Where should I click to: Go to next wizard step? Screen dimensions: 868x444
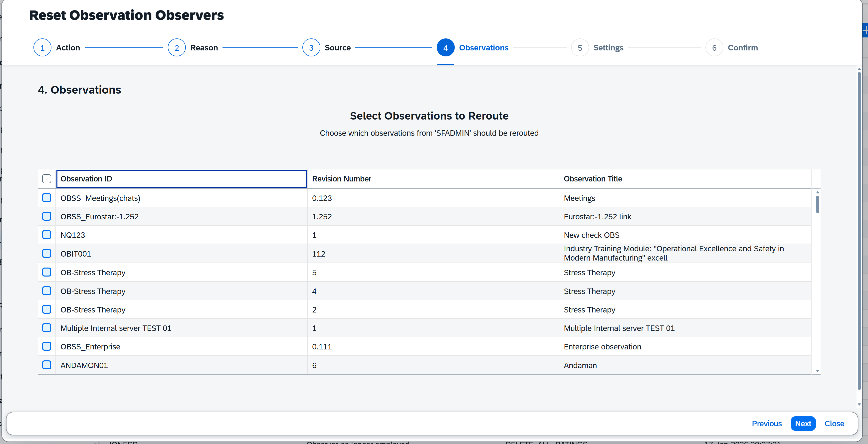point(803,424)
